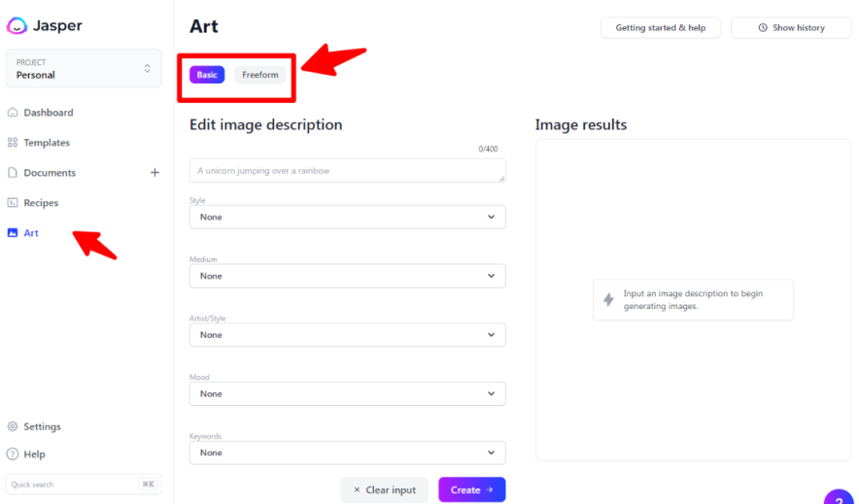
Task: Switch to Basic mode
Action: click(x=207, y=75)
